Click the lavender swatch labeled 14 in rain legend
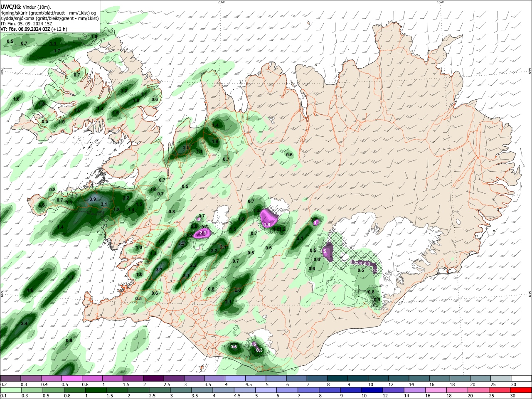 [x=414, y=390]
